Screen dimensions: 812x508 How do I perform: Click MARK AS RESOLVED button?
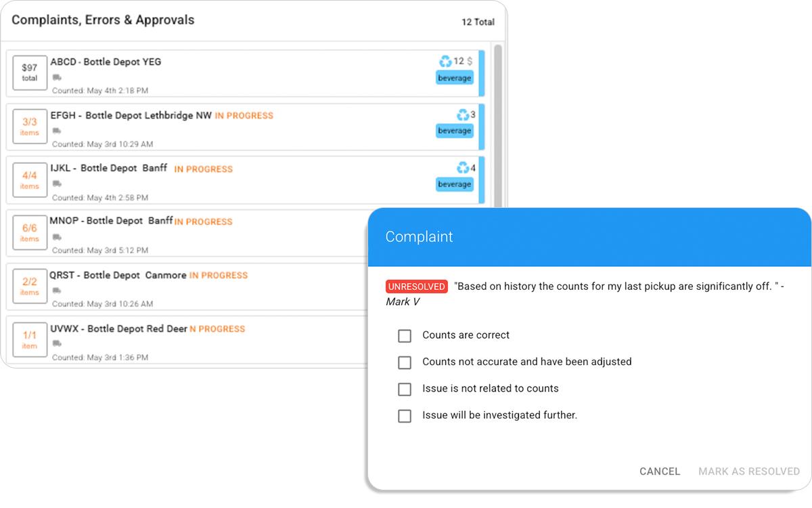click(x=748, y=471)
